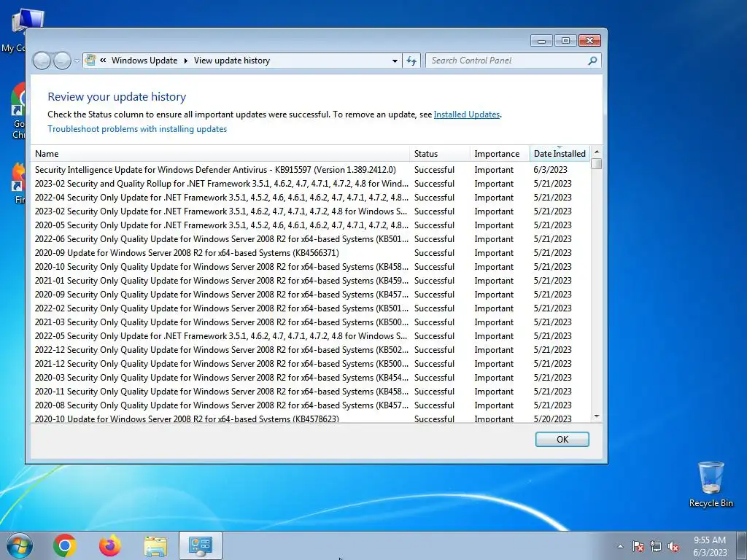Click the Forward navigation arrow button
Screen dimensions: 747x560
[x=63, y=61]
